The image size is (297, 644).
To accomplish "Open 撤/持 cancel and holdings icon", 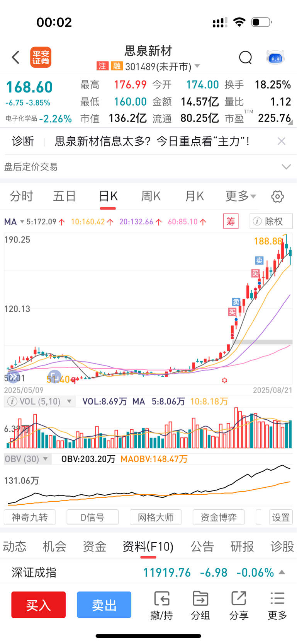I will coord(161,605).
